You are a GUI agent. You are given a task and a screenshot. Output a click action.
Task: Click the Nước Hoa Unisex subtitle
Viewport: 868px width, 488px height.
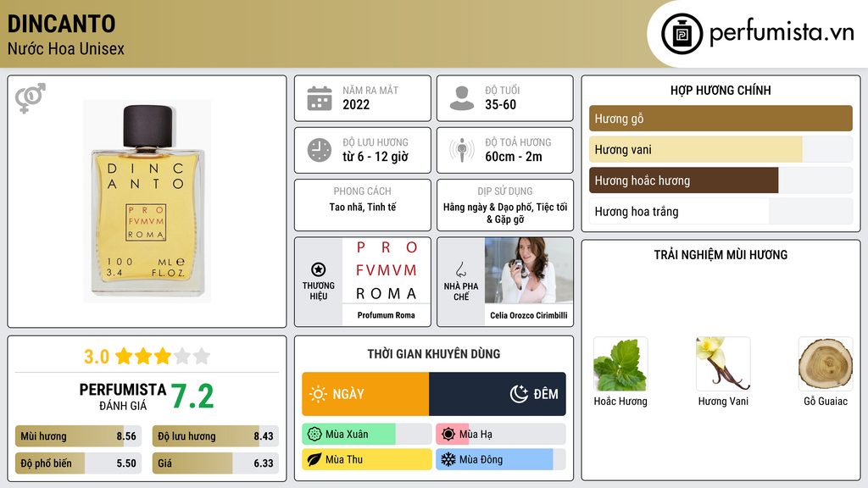point(66,48)
